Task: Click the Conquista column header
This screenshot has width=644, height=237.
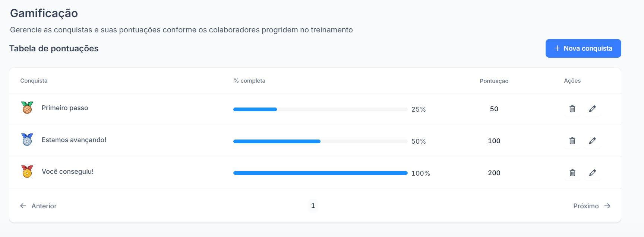Action: (x=34, y=81)
